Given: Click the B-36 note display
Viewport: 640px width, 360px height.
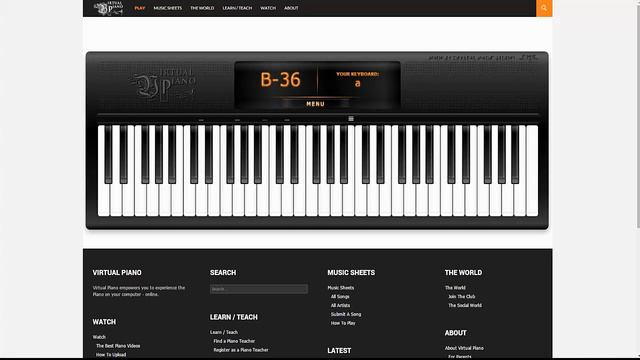Looking at the screenshot, I should pos(280,80).
